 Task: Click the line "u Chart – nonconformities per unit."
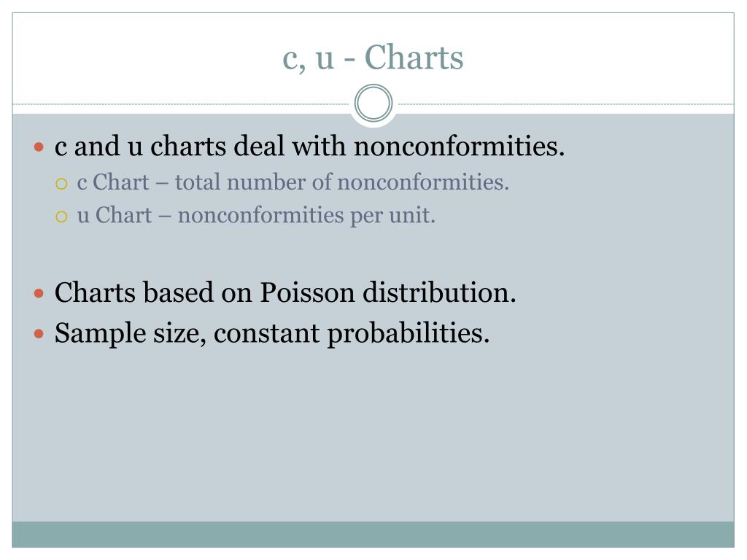(256, 216)
